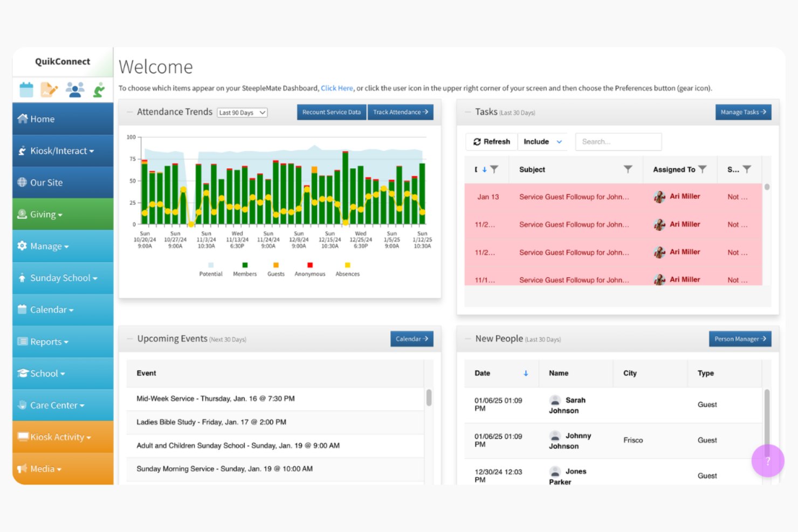Click the sort arrow in the Tasks date column

click(484, 169)
